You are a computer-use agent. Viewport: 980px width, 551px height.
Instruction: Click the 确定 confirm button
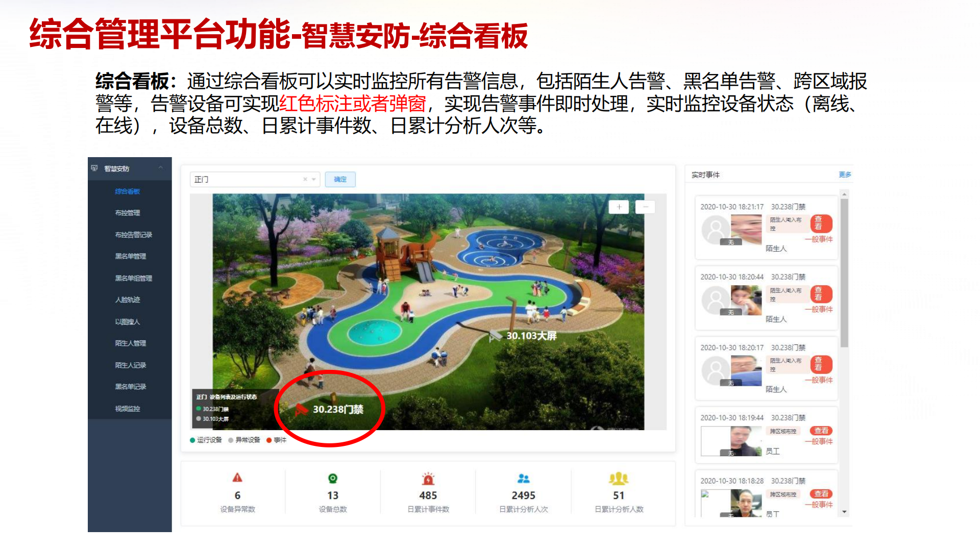point(340,179)
